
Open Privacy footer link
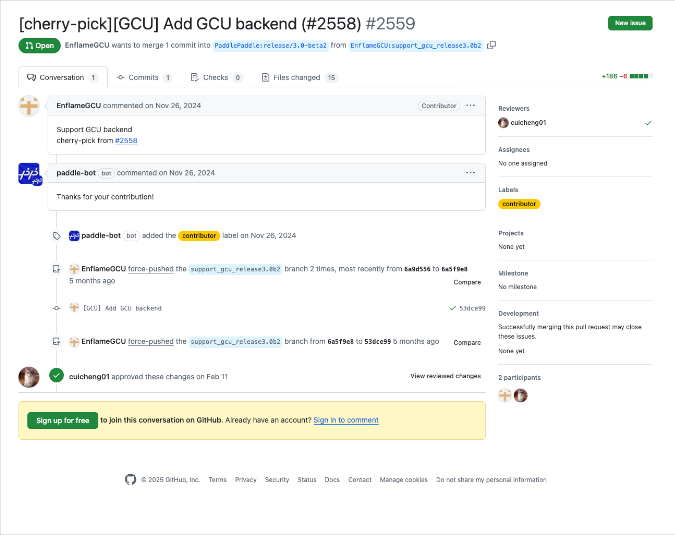[245, 480]
